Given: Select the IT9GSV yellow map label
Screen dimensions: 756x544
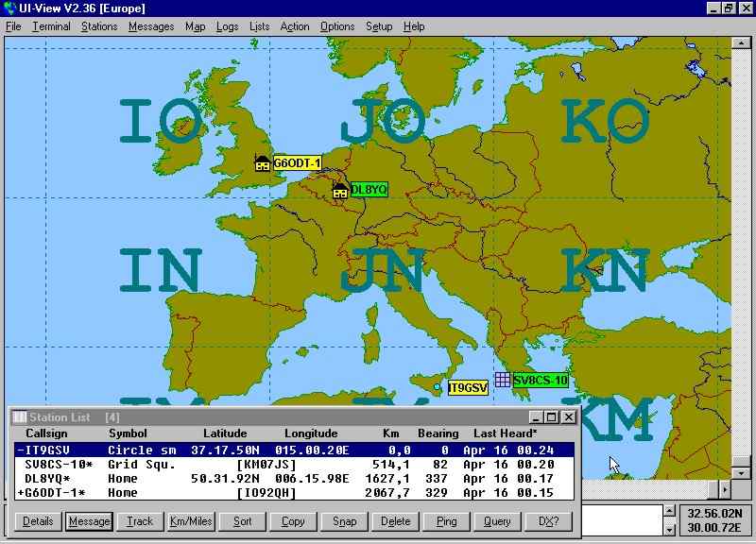Looking at the screenshot, I should click(x=468, y=388).
